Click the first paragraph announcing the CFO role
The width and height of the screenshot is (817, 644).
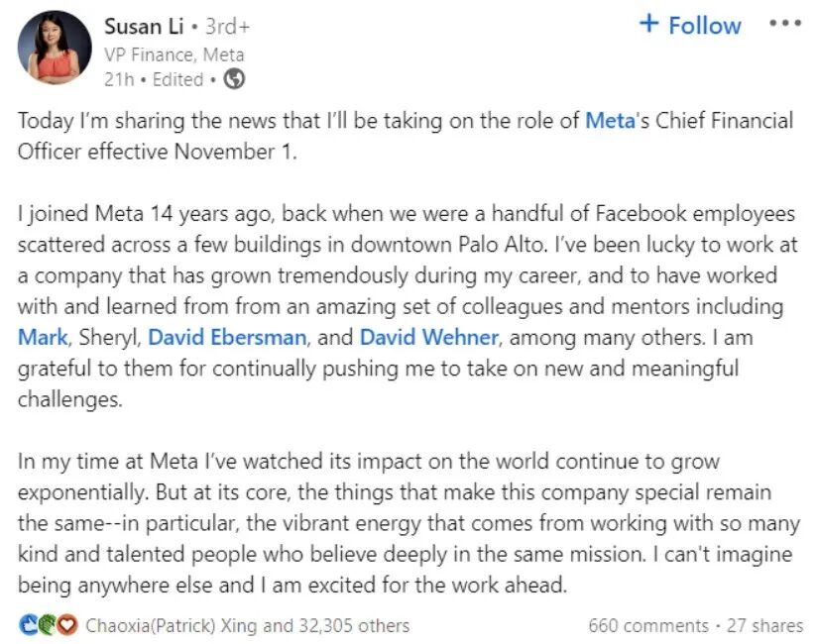[406, 136]
